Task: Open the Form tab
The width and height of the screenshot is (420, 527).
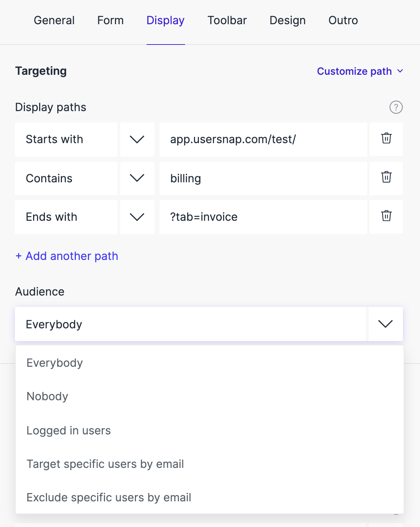Action: click(x=110, y=20)
